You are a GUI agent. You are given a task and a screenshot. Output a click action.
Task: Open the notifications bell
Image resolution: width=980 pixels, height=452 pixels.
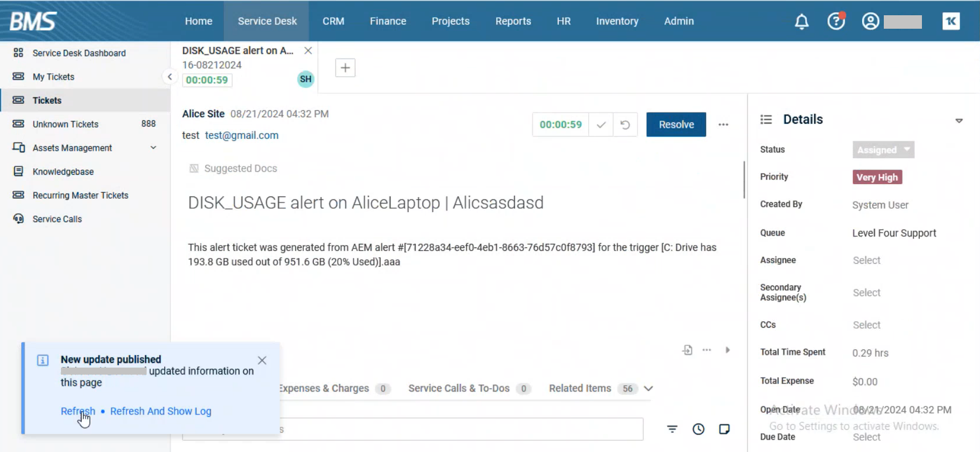click(801, 22)
